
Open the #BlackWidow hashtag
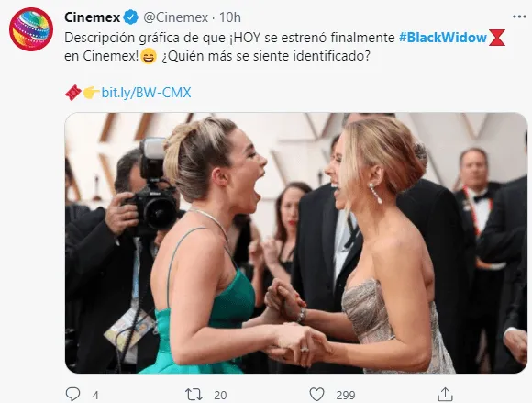443,38
